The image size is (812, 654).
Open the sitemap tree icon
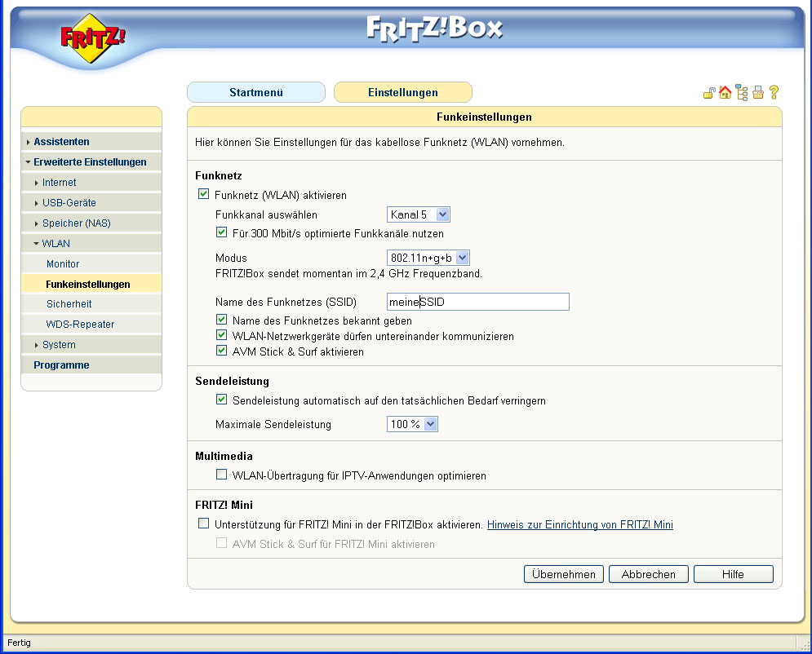(742, 93)
